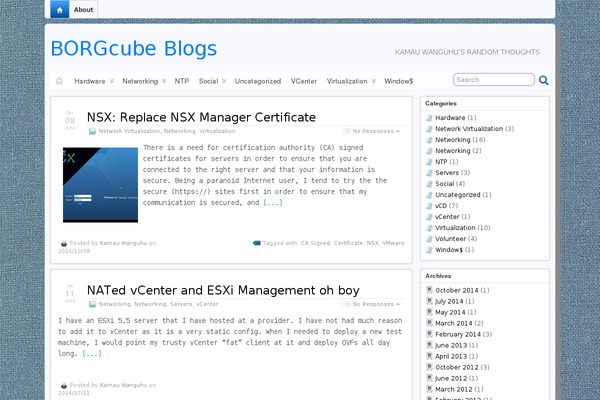Open the Virtualization menu item

(347, 81)
